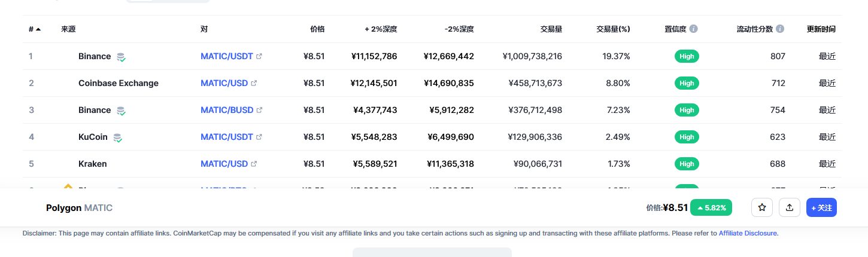The width and height of the screenshot is (868, 257).
Task: Sort by 更新时间 column header
Action: pos(821,29)
